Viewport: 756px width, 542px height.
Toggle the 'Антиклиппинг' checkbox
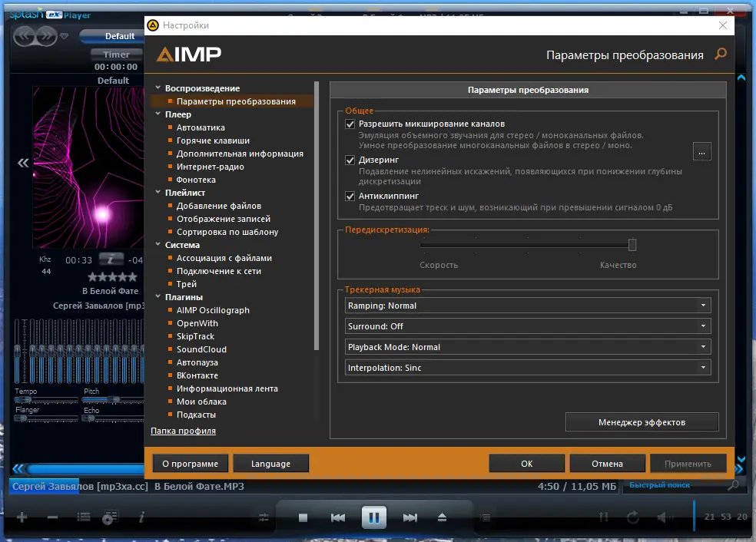click(350, 196)
